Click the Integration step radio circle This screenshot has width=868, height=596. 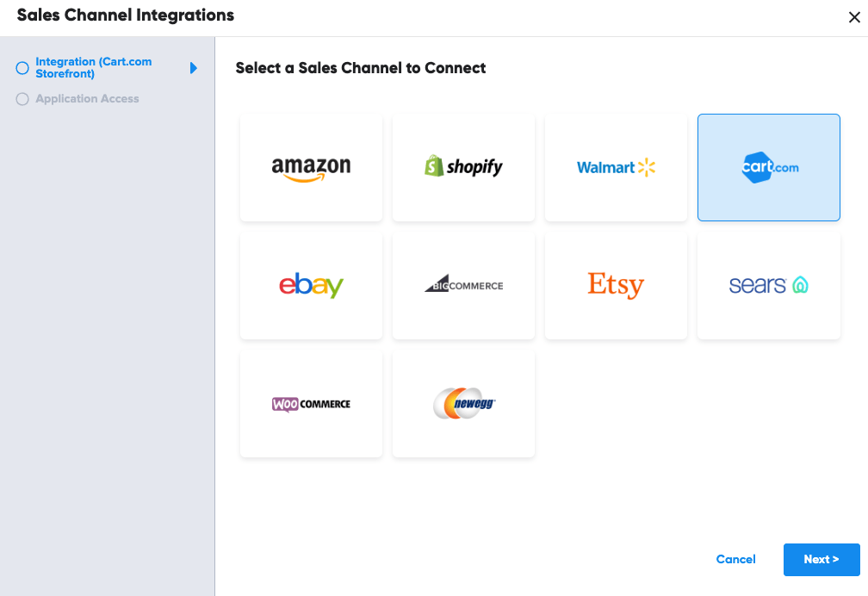22,68
